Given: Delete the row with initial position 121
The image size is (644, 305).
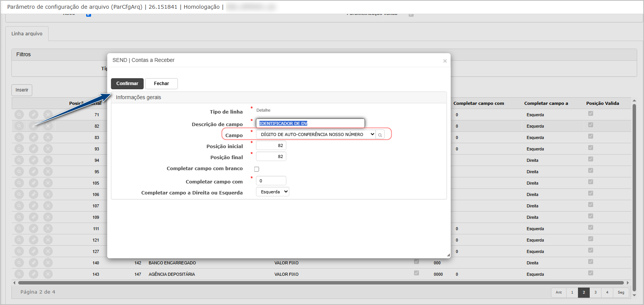Looking at the screenshot, I should click(48, 240).
